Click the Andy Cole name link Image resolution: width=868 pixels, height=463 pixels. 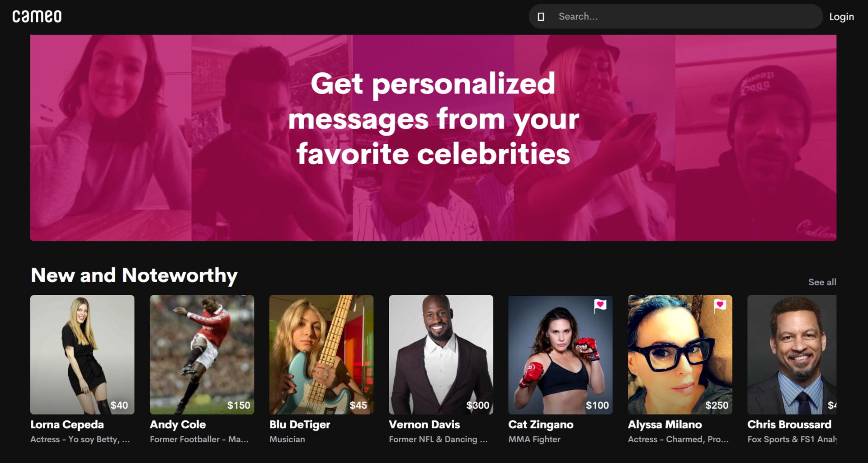click(x=178, y=425)
